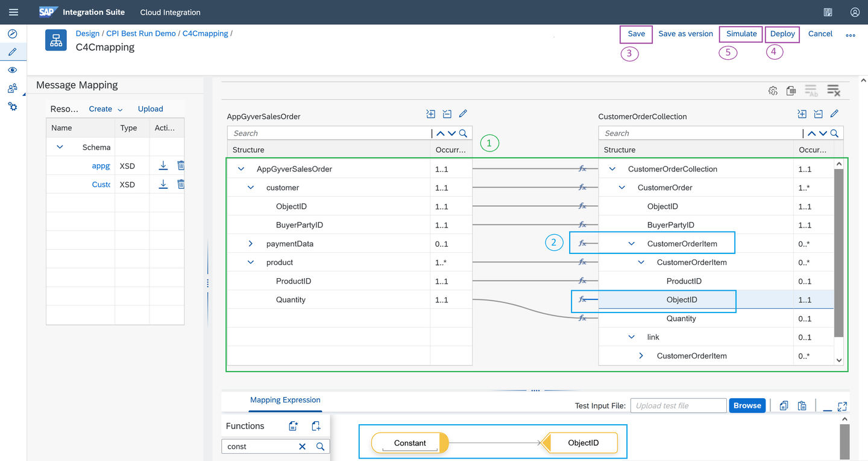Open the Settings gears icon in sidebar
This screenshot has width=868, height=461.
(12, 107)
